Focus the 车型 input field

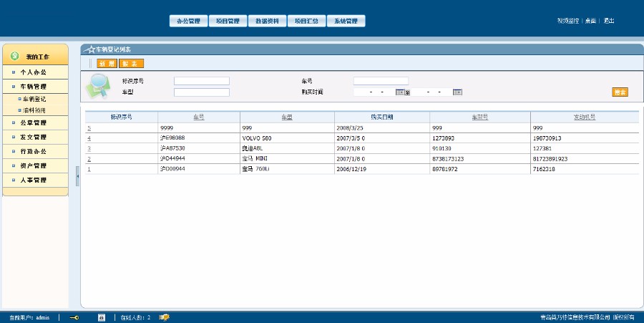202,92
